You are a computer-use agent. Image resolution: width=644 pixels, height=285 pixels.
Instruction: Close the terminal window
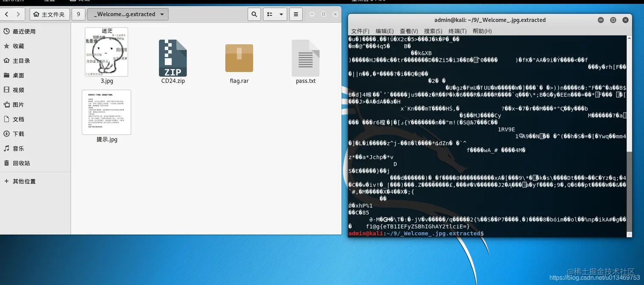(625, 20)
